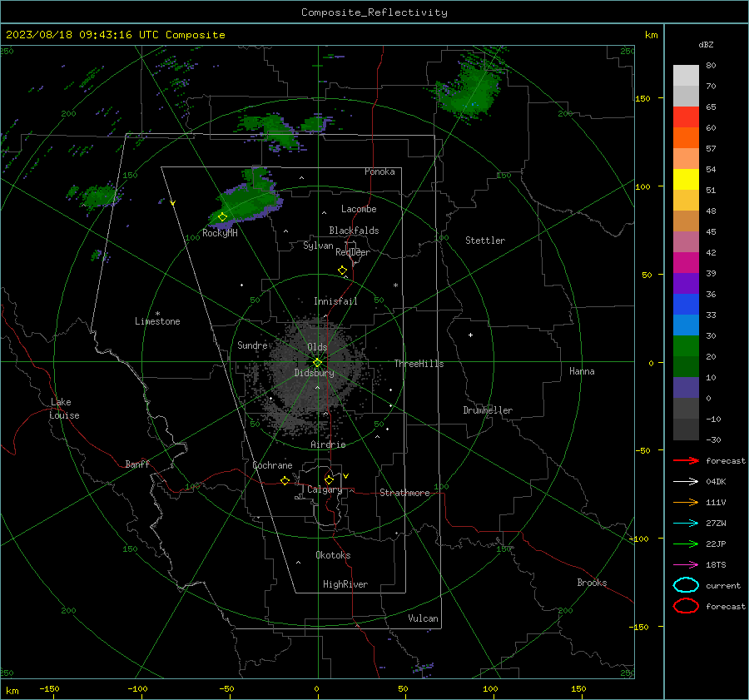Click the Lake Louise label
The height and width of the screenshot is (700, 749).
coord(65,409)
